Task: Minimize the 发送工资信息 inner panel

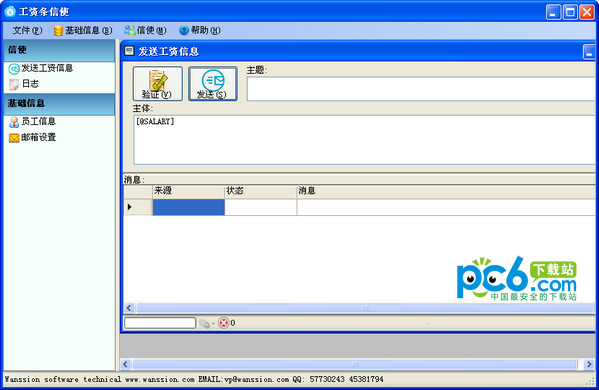Action: (589, 52)
